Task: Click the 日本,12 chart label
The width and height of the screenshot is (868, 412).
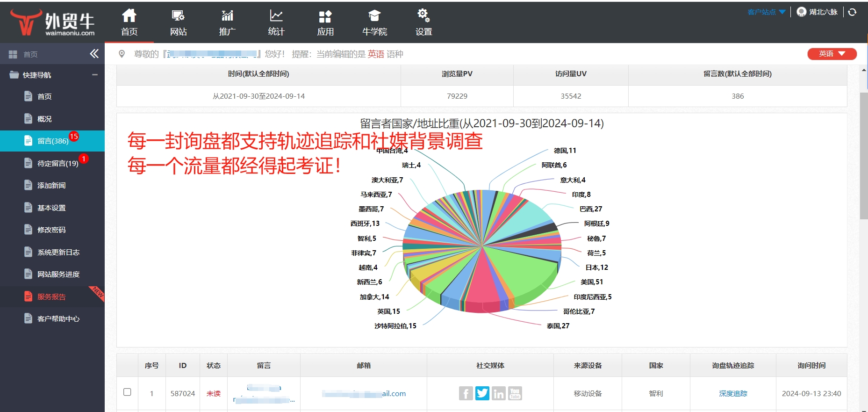Action: [x=597, y=267]
